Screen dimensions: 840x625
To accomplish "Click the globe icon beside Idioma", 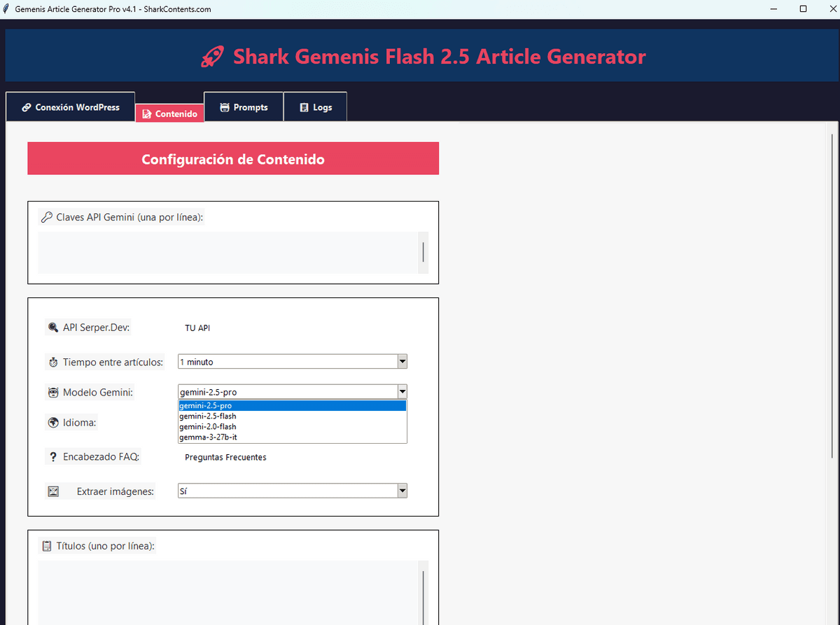I will 53,423.
